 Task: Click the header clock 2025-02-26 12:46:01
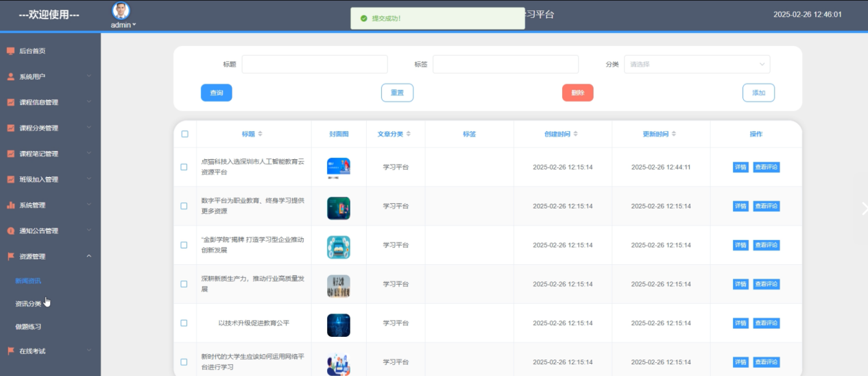tap(808, 14)
